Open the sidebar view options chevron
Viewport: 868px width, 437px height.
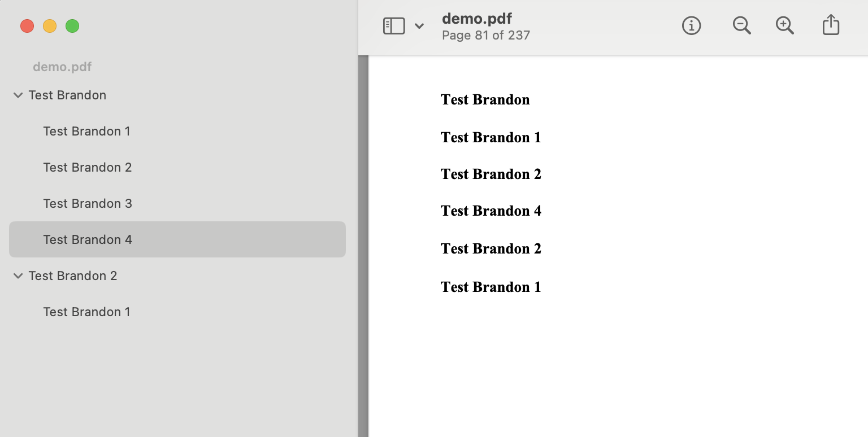(419, 26)
